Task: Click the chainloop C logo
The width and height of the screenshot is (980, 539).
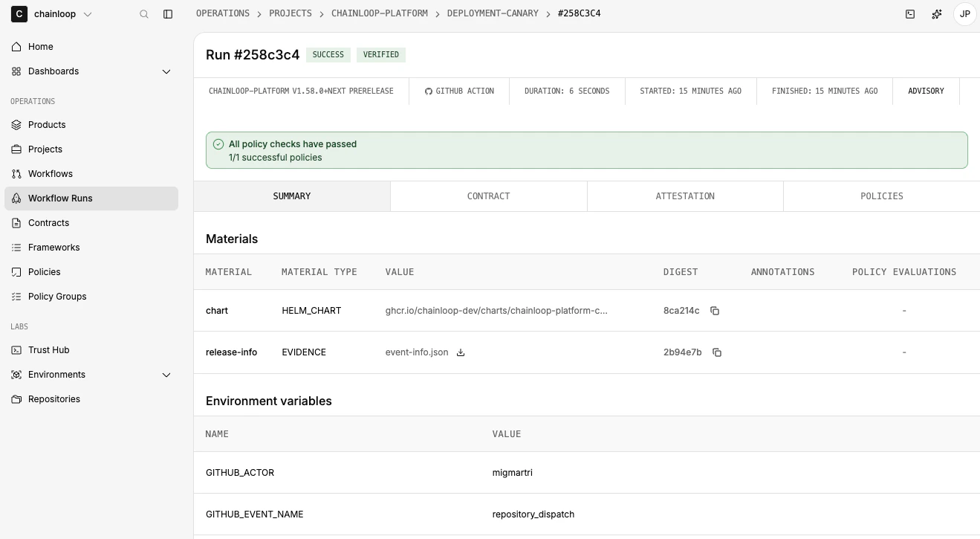Action: [19, 14]
